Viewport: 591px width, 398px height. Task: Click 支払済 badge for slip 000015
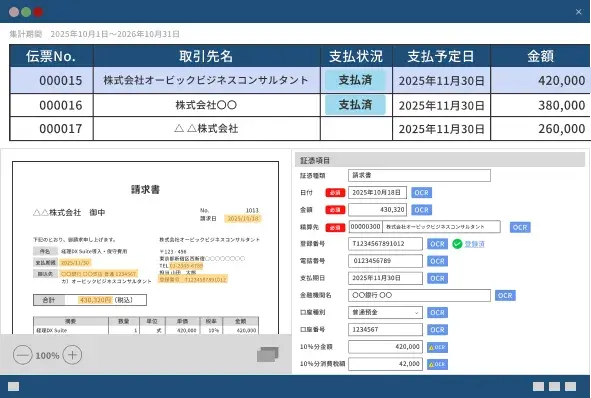[355, 80]
